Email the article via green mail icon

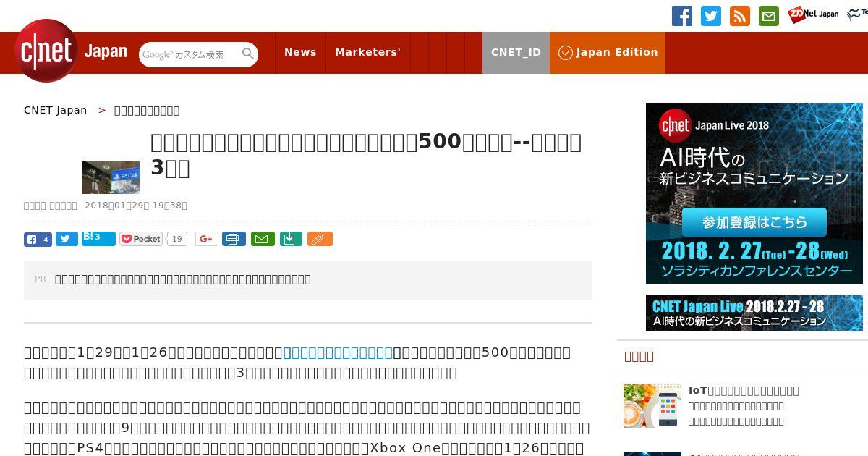click(x=263, y=239)
